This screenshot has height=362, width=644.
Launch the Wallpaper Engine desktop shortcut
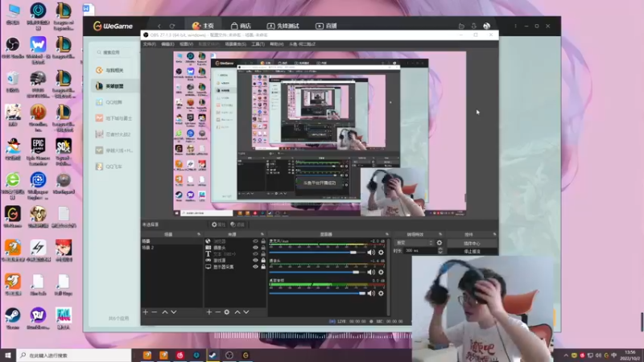(x=38, y=186)
